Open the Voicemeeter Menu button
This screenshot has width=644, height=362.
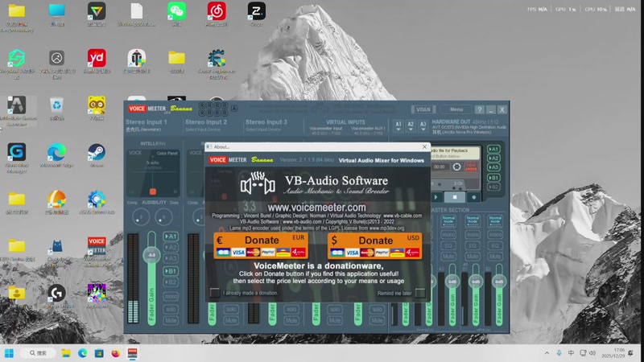click(456, 109)
